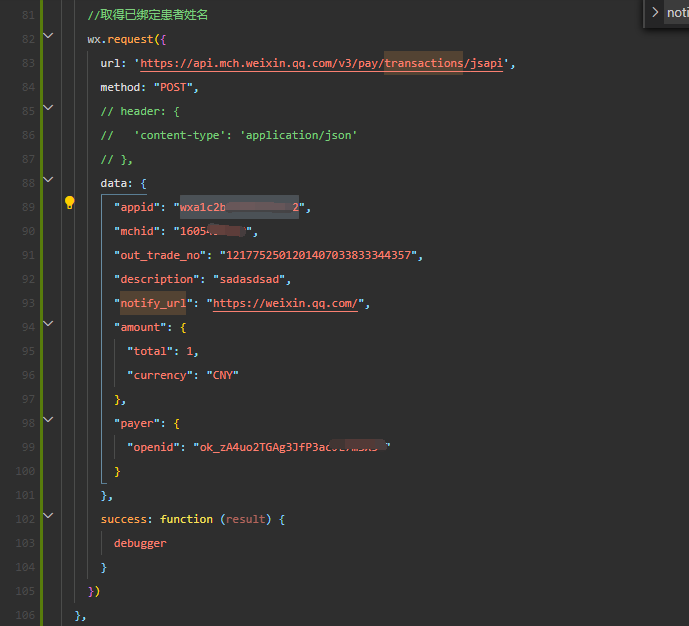Click the result parameter on line 102
Viewport: 689px width, 626px height.
[x=246, y=519]
